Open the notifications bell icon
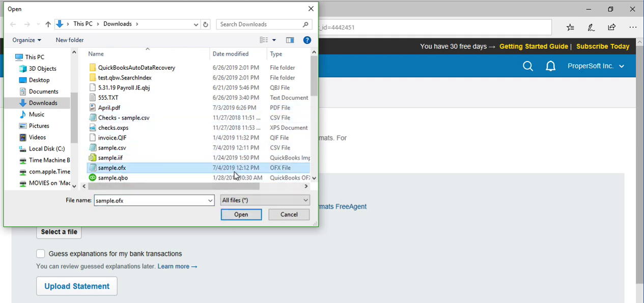 click(550, 66)
